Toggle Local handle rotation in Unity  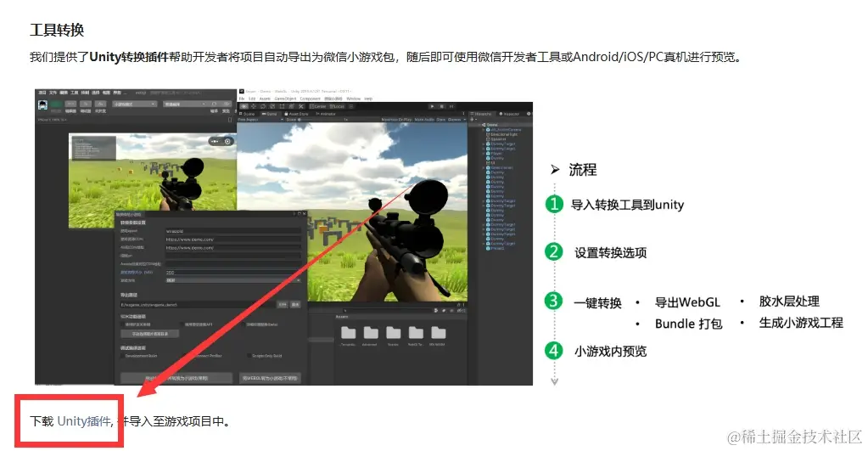click(337, 106)
